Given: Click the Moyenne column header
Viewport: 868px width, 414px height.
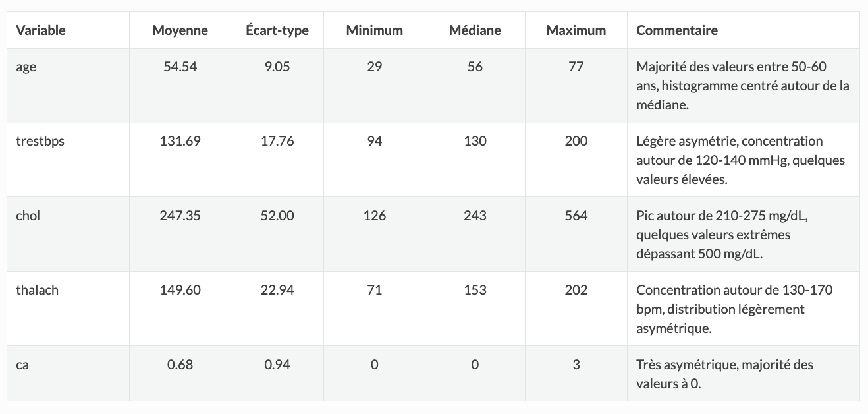Looking at the screenshot, I should tap(180, 30).
